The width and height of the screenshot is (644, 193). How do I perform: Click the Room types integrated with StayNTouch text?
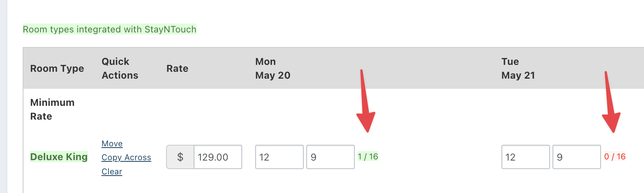[x=109, y=29]
